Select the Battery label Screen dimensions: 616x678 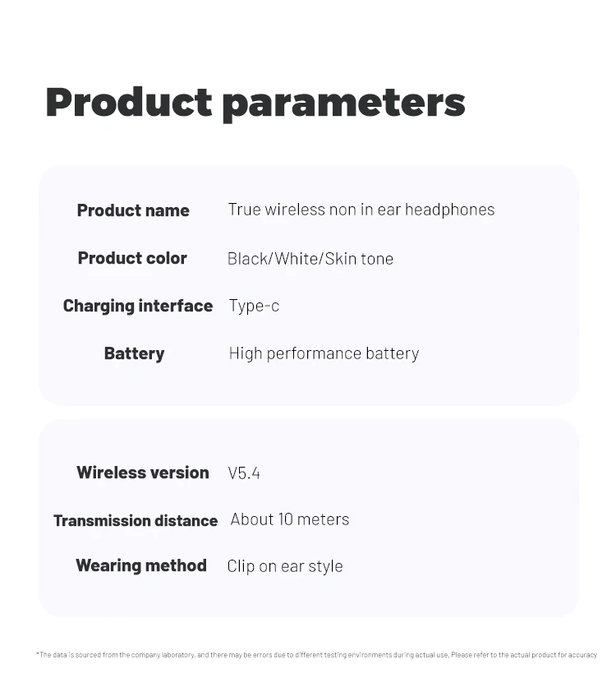coord(134,353)
